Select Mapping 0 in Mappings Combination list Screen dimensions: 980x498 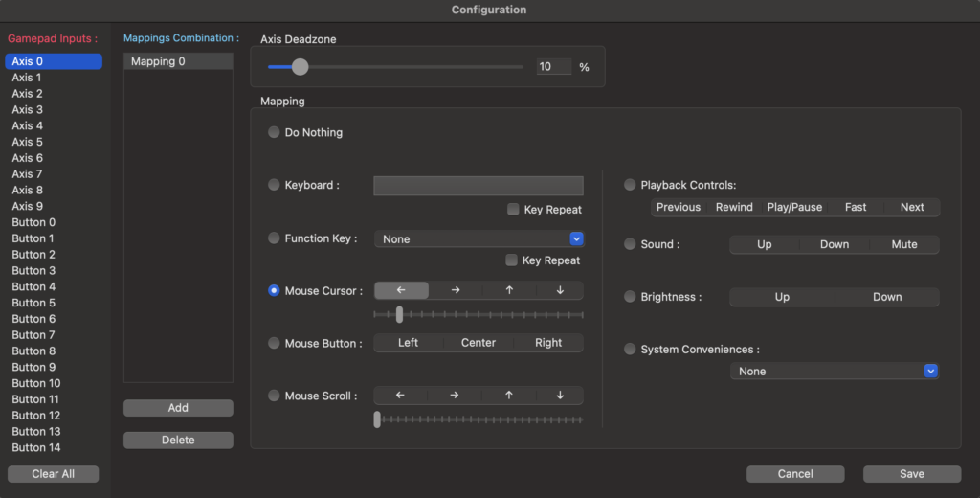point(178,61)
